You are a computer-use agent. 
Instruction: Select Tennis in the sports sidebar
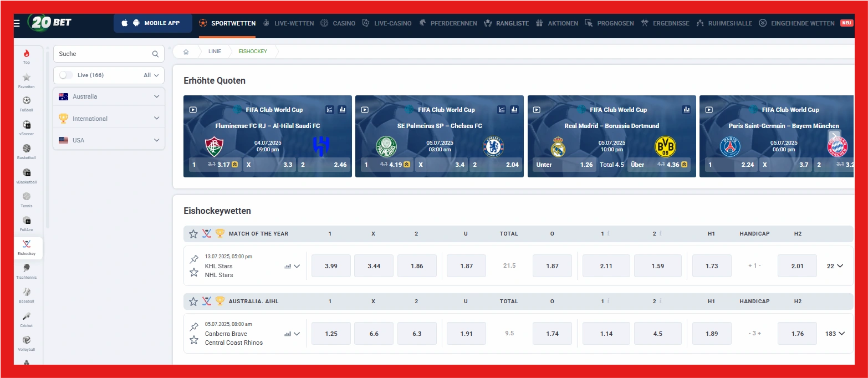coord(27,200)
